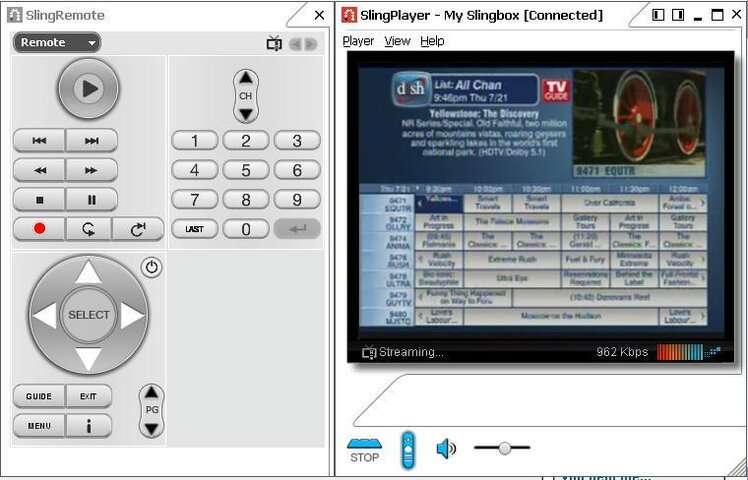
Task: Click the left arrow on the D-pad
Action: tap(45, 315)
